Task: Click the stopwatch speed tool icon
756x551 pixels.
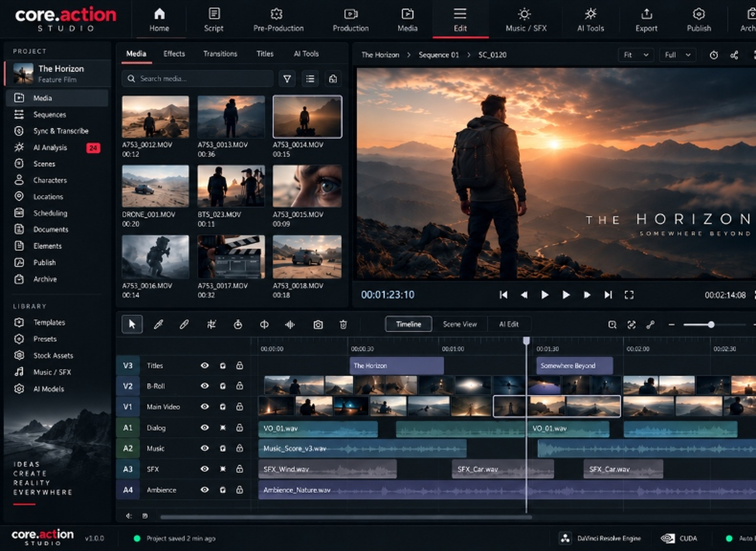Action: click(238, 325)
